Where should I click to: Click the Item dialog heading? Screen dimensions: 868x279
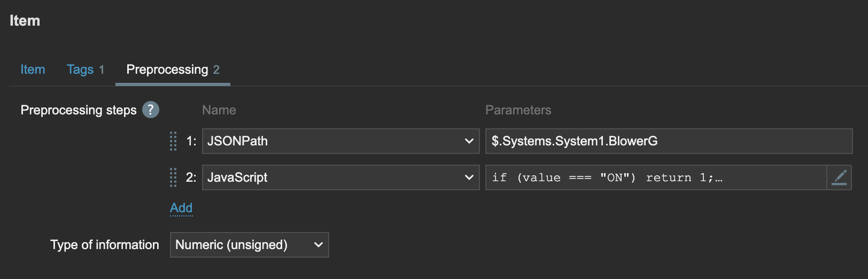coord(25,21)
